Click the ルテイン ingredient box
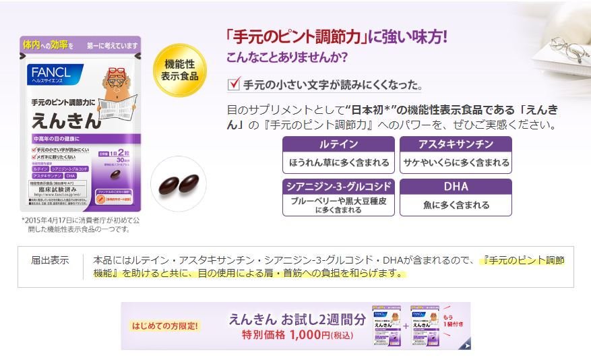591x364 pixels. click(x=338, y=155)
